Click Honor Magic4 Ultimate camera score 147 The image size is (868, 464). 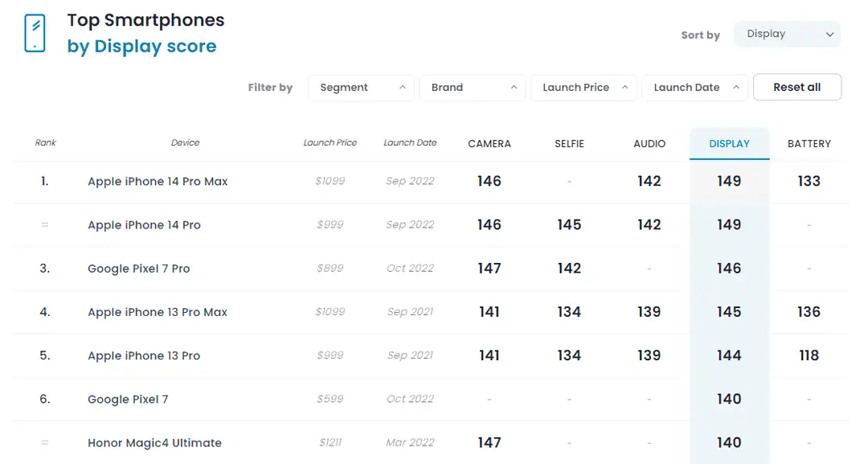pos(489,442)
